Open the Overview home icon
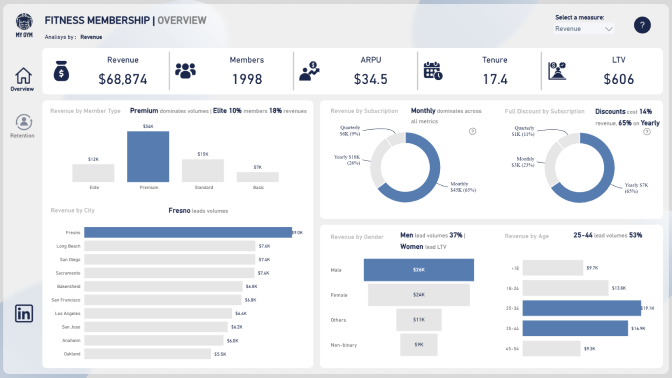The height and width of the screenshot is (378, 672). (23, 76)
